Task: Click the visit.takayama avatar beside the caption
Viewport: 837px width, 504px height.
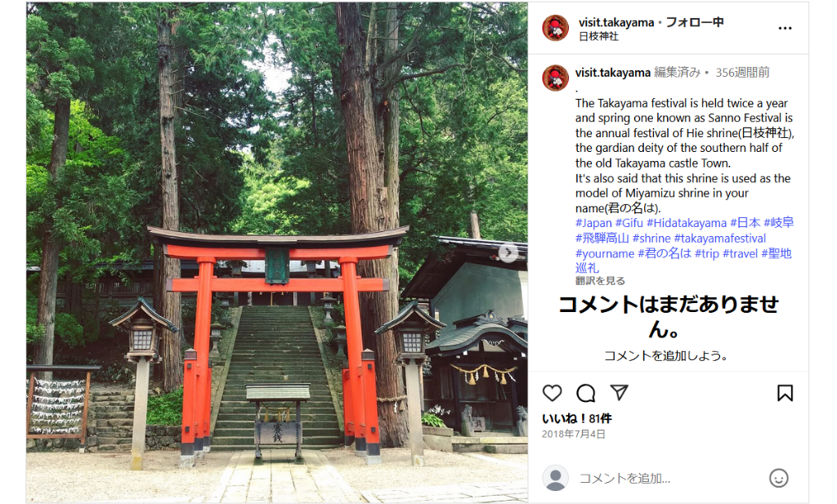Action: [555, 78]
